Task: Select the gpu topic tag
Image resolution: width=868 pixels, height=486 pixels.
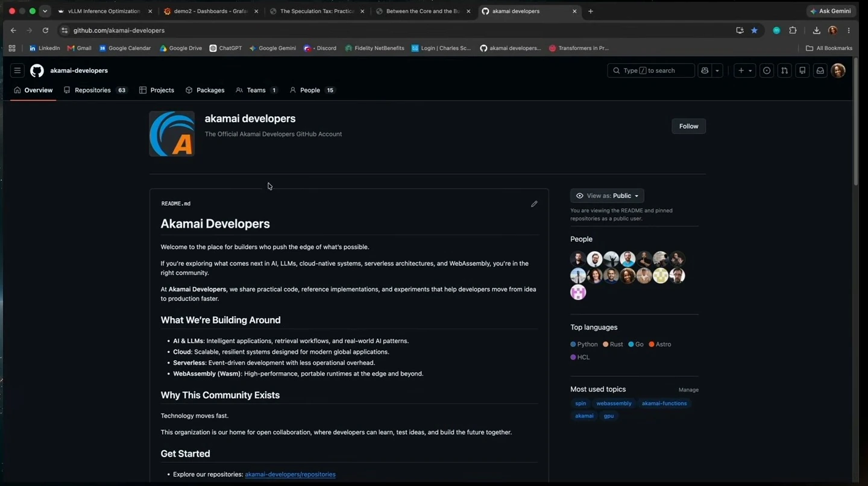Action: [609, 416]
